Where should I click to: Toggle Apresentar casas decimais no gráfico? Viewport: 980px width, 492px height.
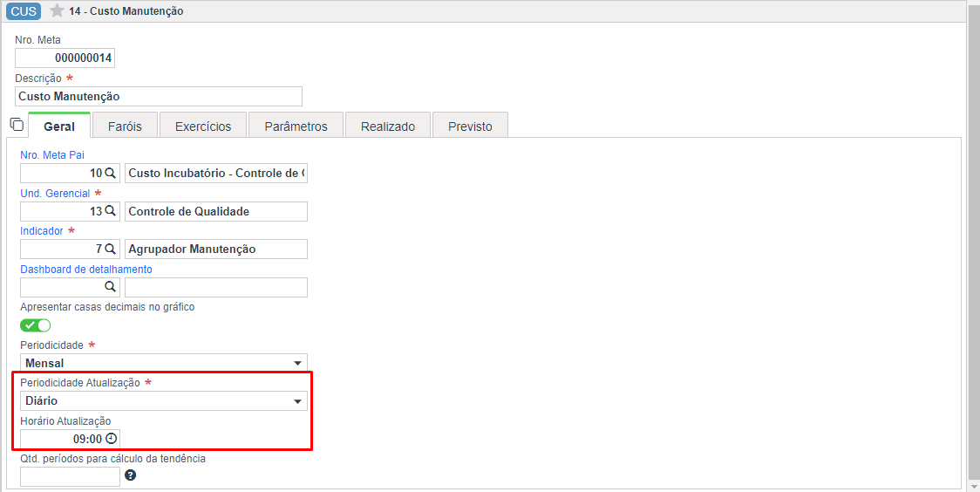tap(36, 325)
